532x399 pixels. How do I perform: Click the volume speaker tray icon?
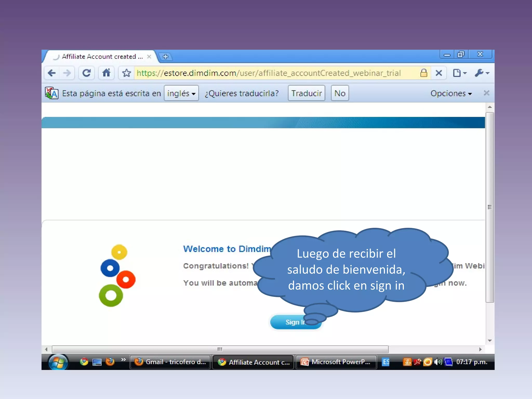click(x=438, y=362)
